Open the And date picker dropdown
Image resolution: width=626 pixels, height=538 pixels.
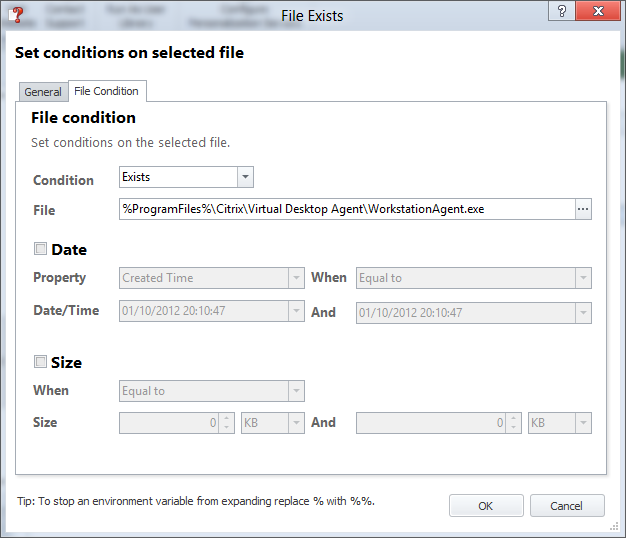[x=583, y=313]
